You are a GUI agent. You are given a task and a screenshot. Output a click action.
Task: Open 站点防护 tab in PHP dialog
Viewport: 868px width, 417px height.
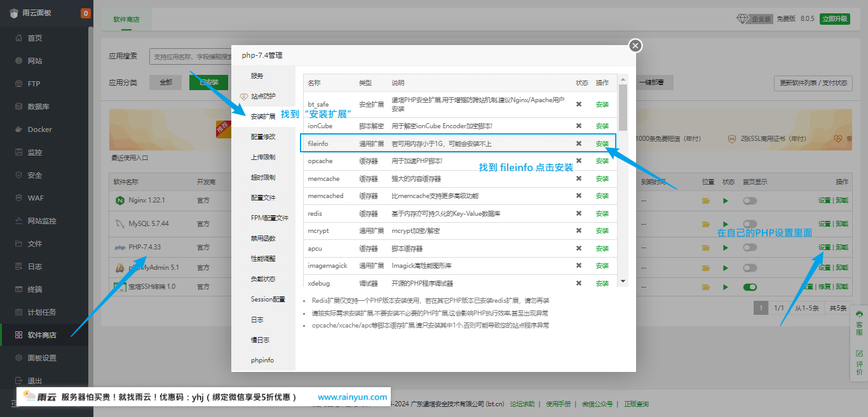pos(264,96)
